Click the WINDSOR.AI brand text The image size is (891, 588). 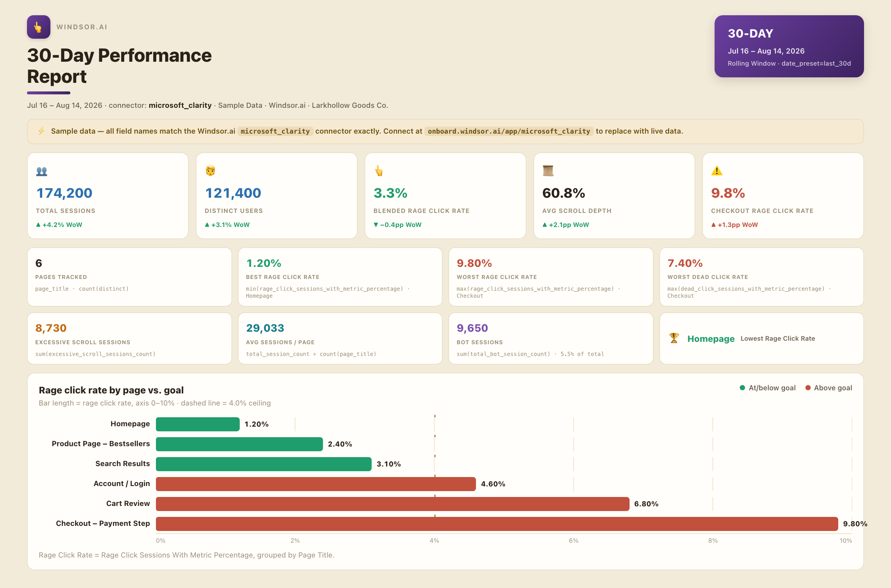coord(82,27)
